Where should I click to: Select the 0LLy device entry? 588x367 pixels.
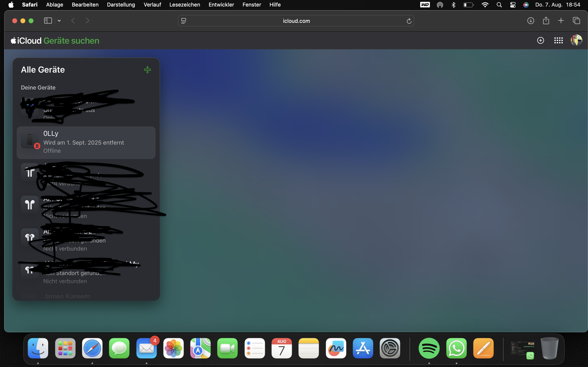pos(86,143)
